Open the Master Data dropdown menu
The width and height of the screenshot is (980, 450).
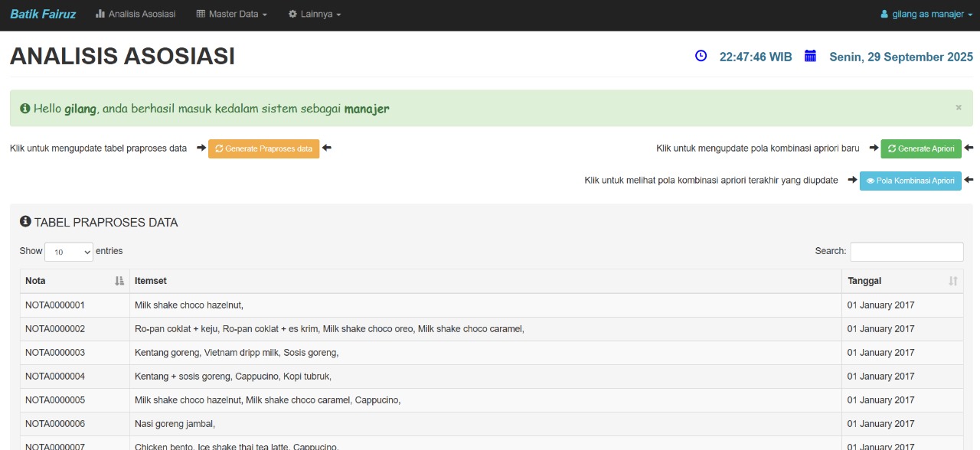(x=232, y=15)
